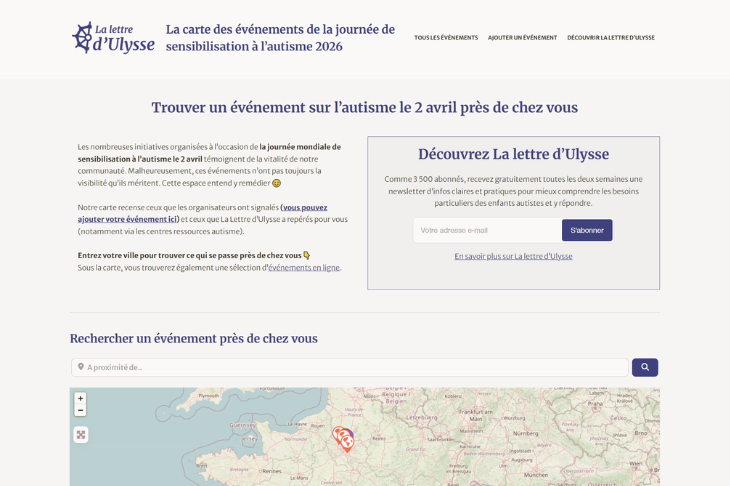Image resolution: width=730 pixels, height=486 pixels.
Task: Zoom in on the map
Action: tap(81, 398)
